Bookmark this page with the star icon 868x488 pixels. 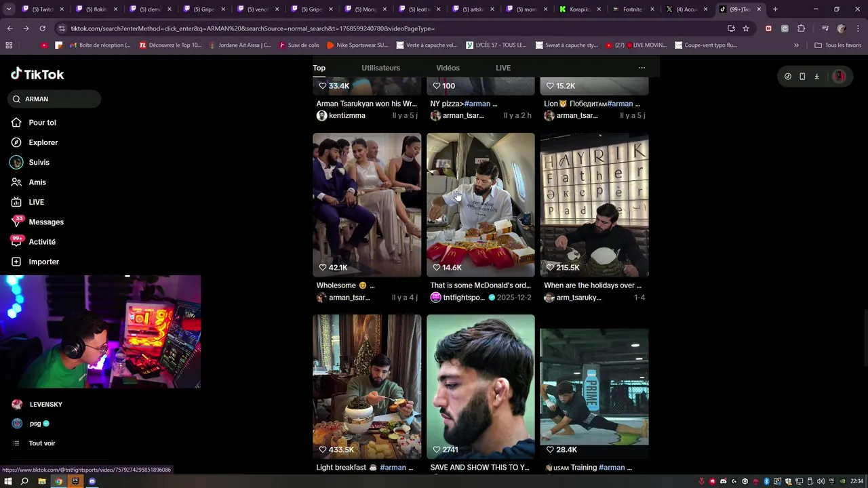(x=746, y=28)
